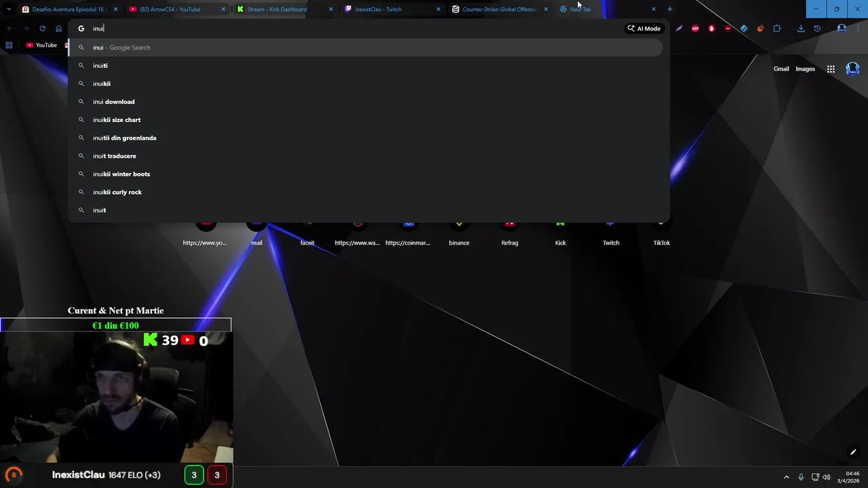Select 'inui - Google Search' suggestion
The width and height of the screenshot is (868, 488).
point(366,47)
